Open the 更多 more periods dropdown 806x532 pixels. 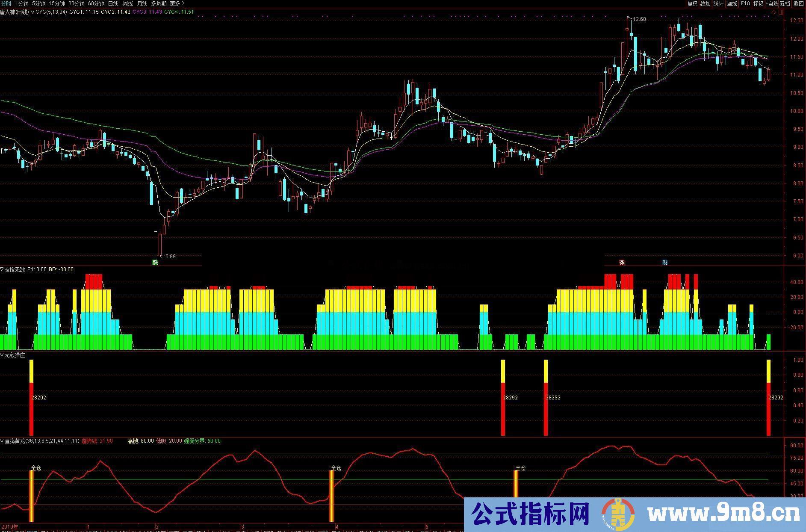point(176,3)
